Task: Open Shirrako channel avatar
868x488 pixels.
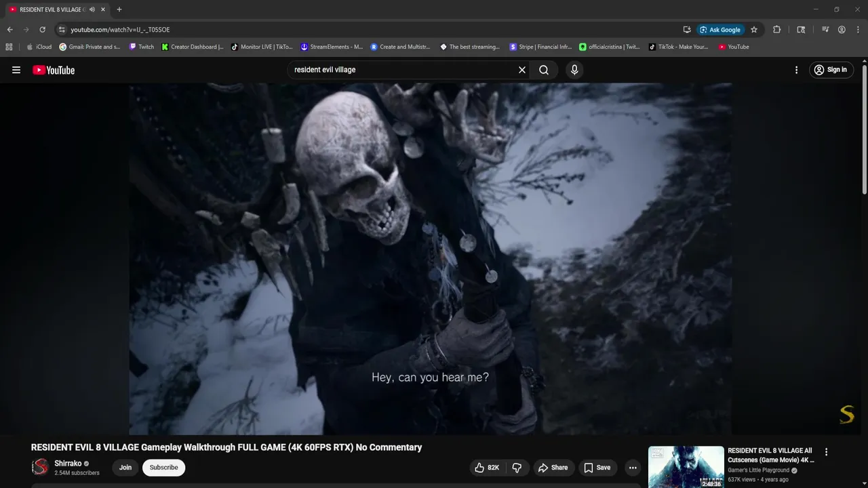Action: click(x=41, y=467)
